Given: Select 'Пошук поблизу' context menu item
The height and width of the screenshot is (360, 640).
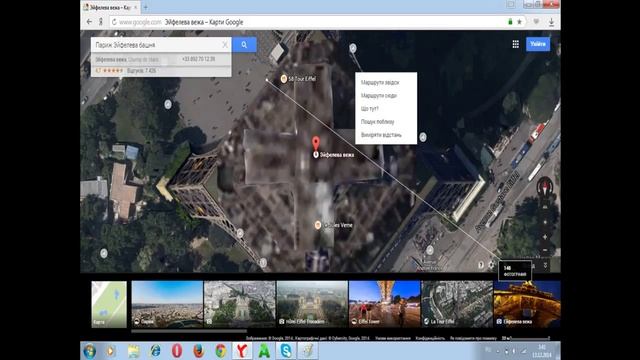Looking at the screenshot, I should pyautogui.click(x=378, y=122).
